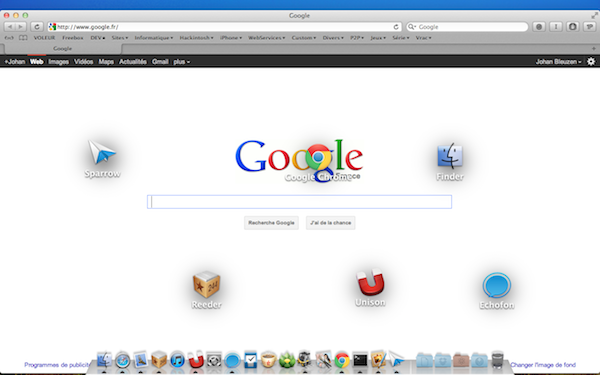Expand the DEV bookmarks folder
The height and width of the screenshot is (375, 600).
pos(98,38)
